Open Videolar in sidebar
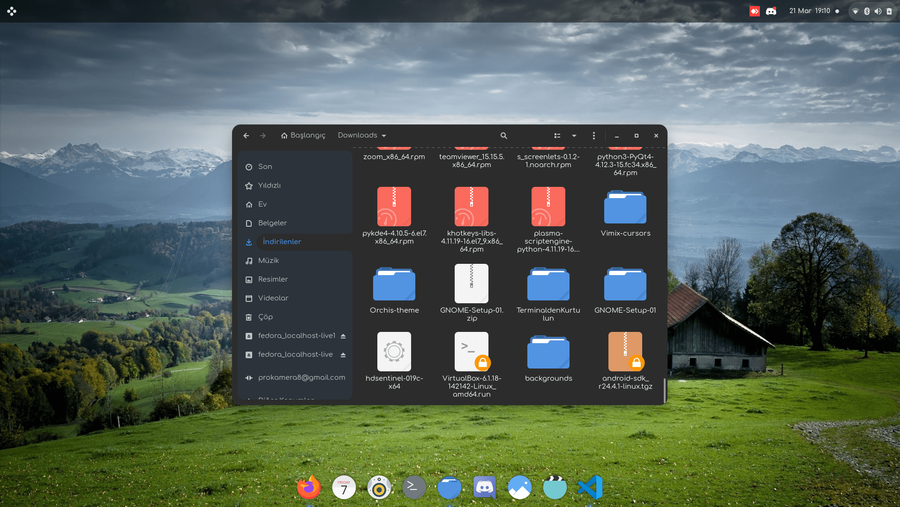 [x=296, y=298]
